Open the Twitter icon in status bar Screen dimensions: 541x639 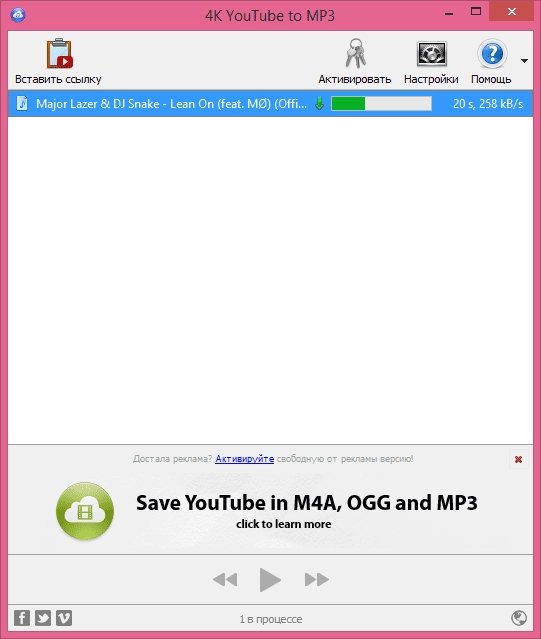[43, 618]
